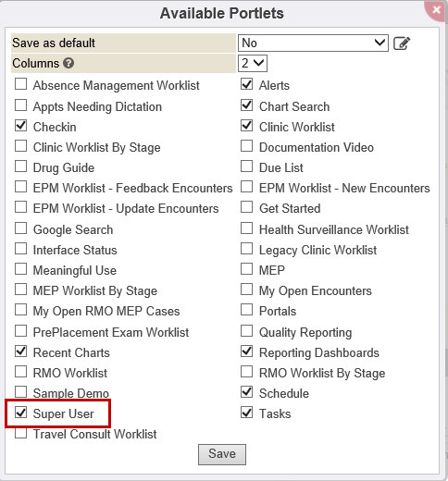Check the Google Search checkbox
The height and width of the screenshot is (481, 448).
20,228
